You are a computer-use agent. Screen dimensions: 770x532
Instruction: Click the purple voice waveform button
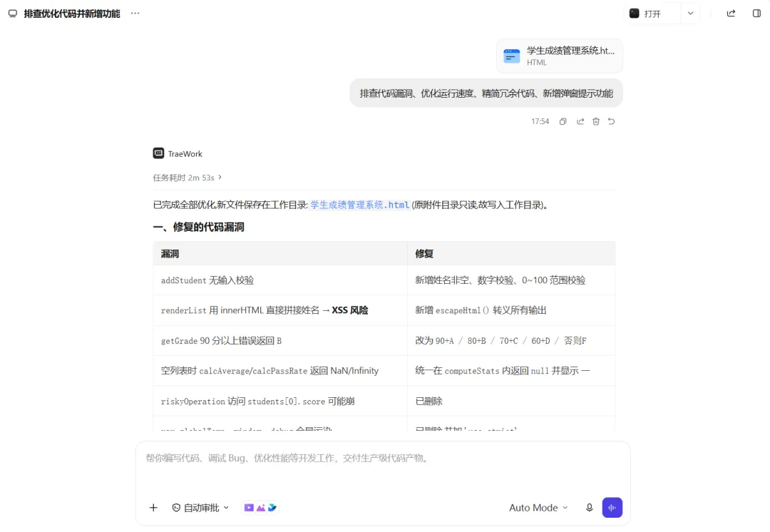(x=612, y=508)
